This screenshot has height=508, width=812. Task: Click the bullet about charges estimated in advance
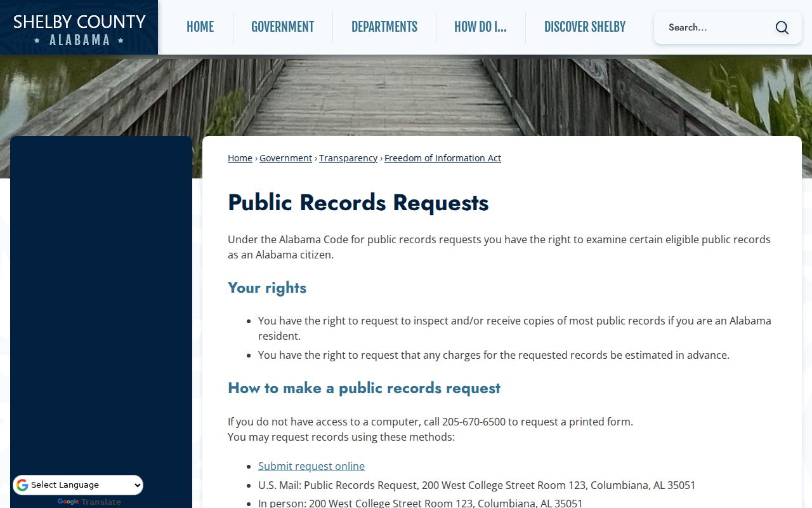(x=494, y=355)
